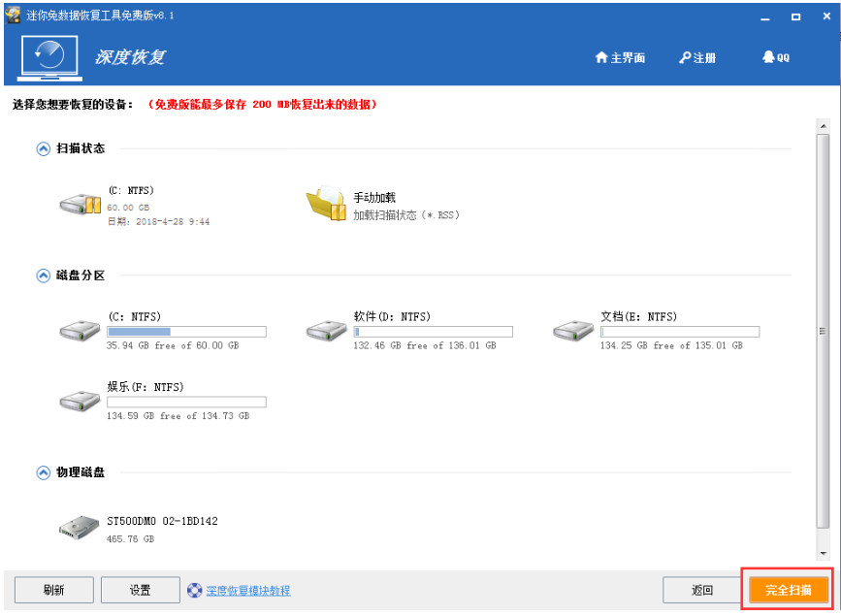Click the 刷新 refresh button
This screenshot has height=616, width=841.
click(54, 590)
